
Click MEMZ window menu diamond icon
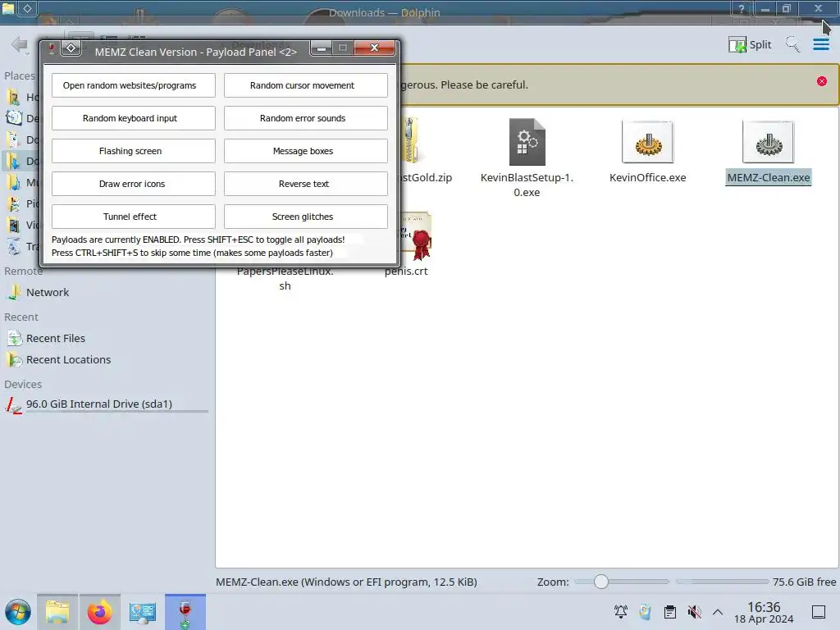71,48
